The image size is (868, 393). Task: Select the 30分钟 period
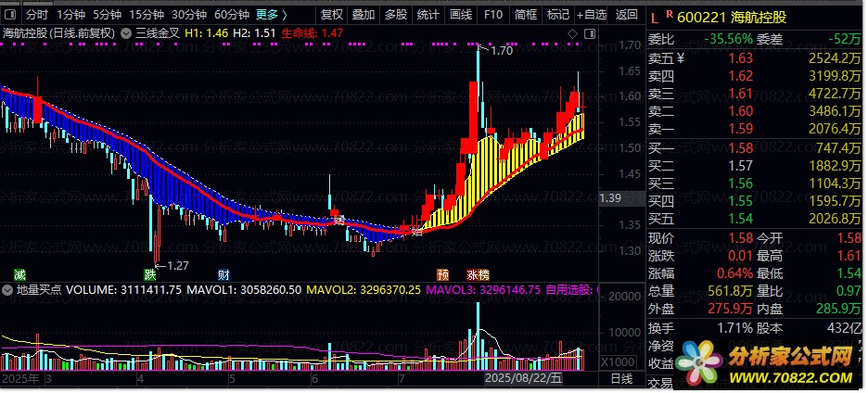pos(189,15)
